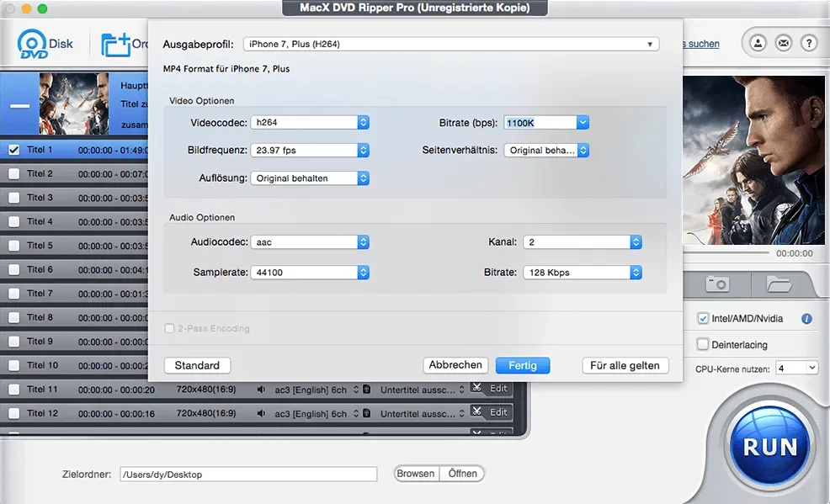Click the info icon next to Intel/AMD/Nvidia
This screenshot has height=504, width=830.
click(x=806, y=318)
